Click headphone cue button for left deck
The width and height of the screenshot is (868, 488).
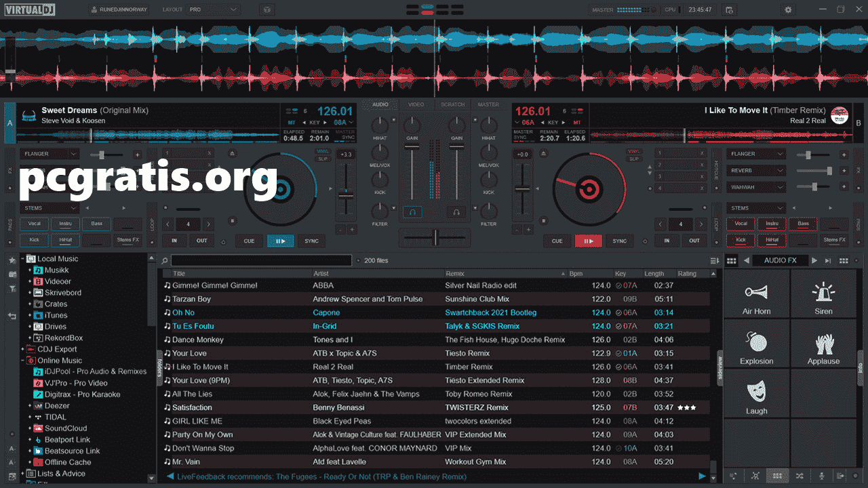[x=412, y=212]
